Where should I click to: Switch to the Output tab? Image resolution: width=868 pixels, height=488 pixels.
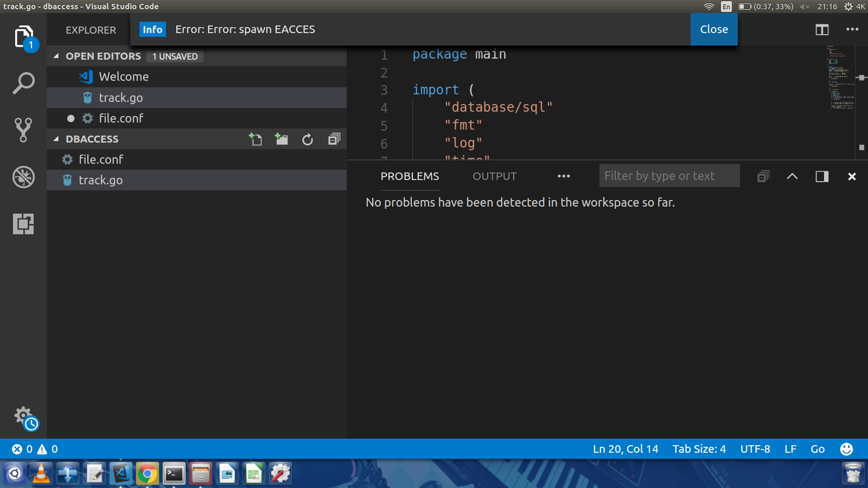[x=495, y=176]
